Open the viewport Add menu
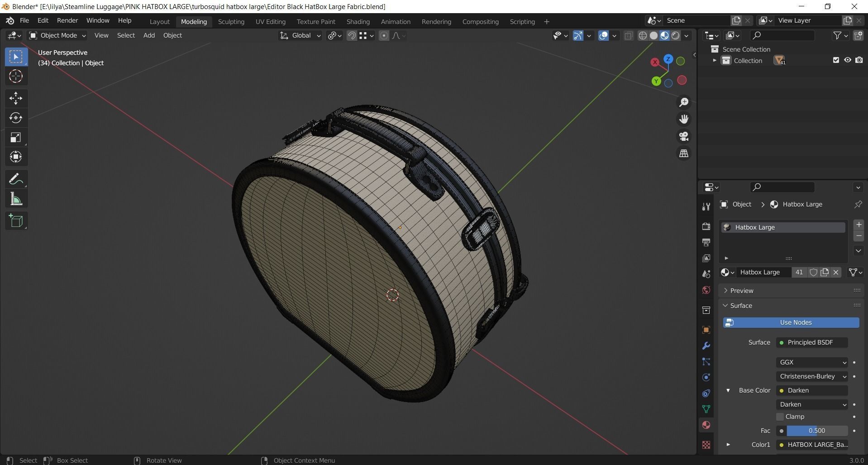Viewport: 868px width, 465px height. click(149, 35)
